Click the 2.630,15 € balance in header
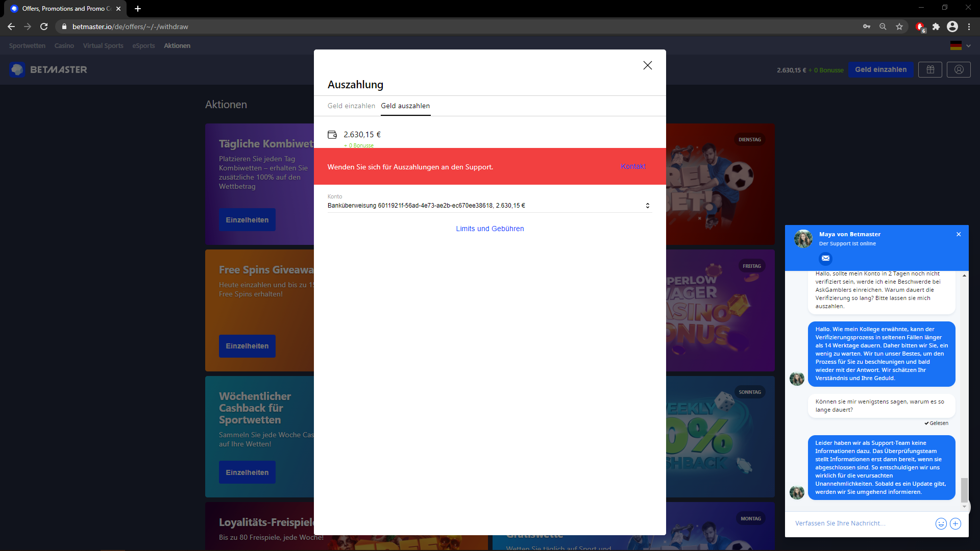Image resolution: width=980 pixels, height=551 pixels. pyautogui.click(x=791, y=70)
